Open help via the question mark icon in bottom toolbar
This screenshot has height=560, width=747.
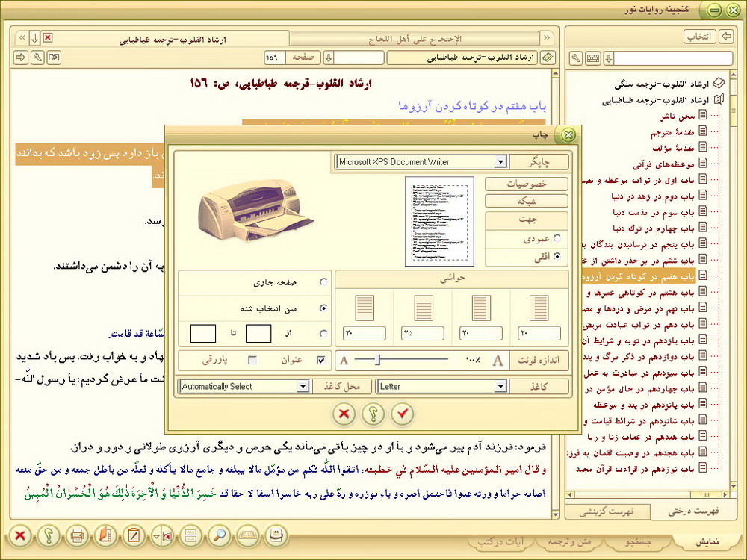(48, 536)
